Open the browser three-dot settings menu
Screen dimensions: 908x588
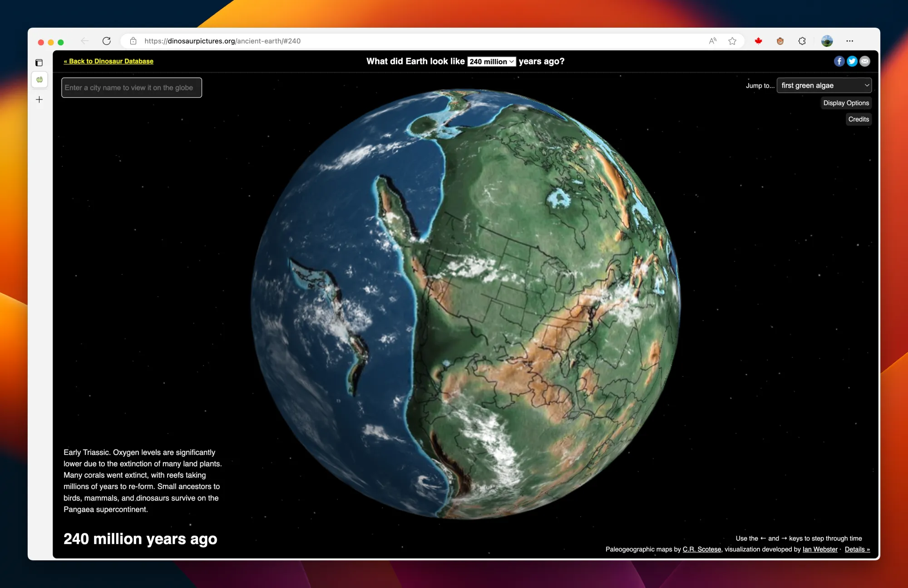click(x=849, y=41)
